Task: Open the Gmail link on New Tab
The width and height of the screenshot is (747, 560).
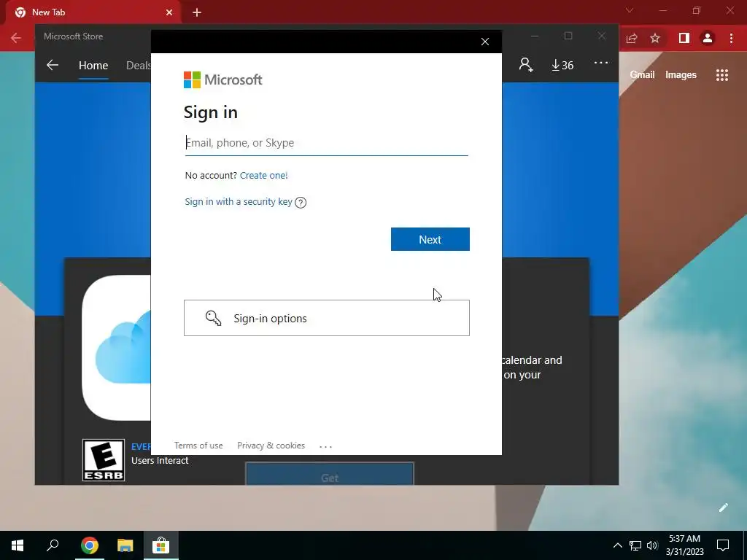Action: 642,75
